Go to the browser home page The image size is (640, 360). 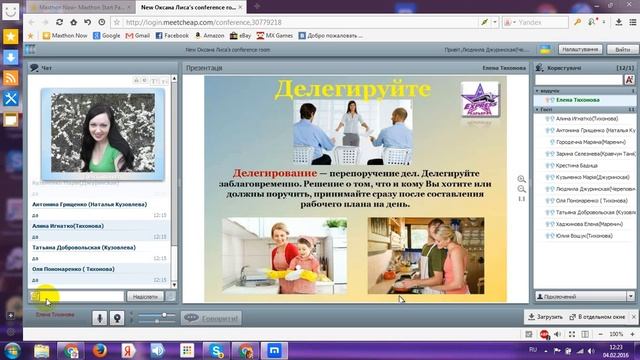pos(73,22)
